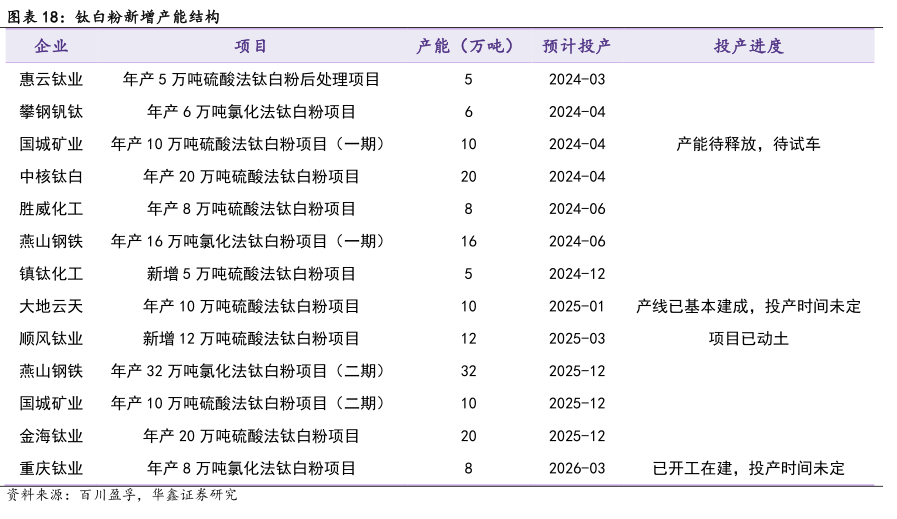This screenshot has width=897, height=519.
Task: Click the 企业 column header
Action: pos(51,46)
